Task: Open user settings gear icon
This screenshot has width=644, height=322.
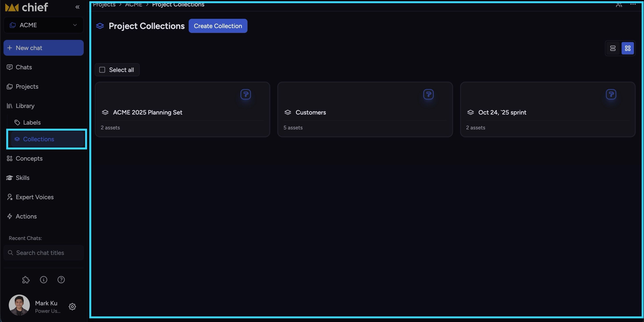Action: [x=72, y=306]
